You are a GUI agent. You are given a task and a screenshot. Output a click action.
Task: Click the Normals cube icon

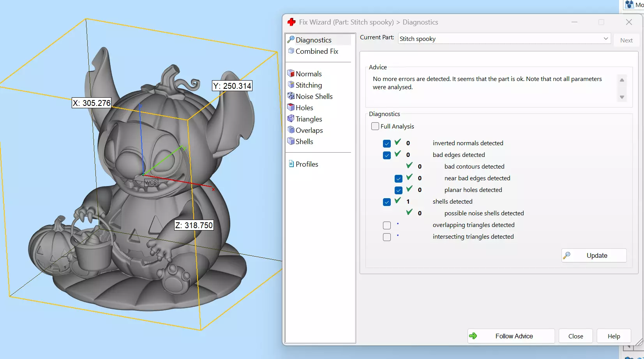click(x=291, y=74)
